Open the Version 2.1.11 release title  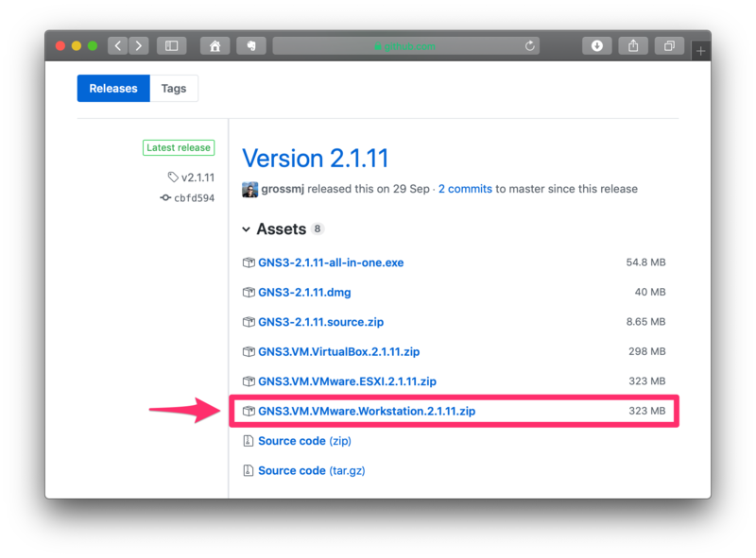[x=316, y=158]
